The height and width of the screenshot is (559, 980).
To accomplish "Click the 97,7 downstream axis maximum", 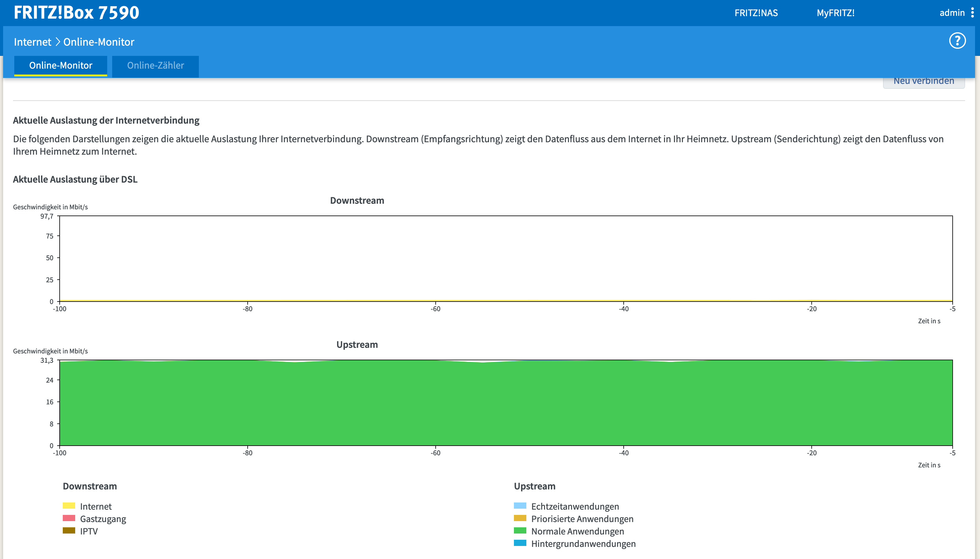I will [47, 216].
